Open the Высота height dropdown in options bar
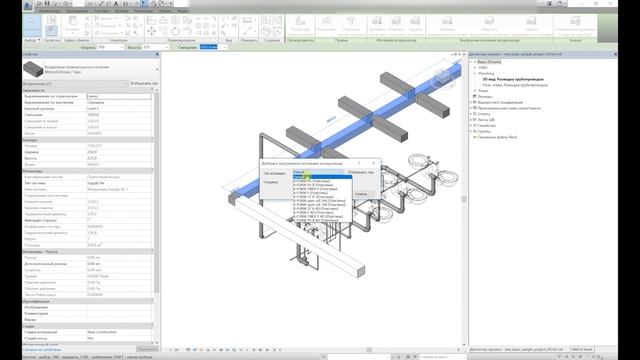This screenshot has width=640, height=360. tap(167, 47)
